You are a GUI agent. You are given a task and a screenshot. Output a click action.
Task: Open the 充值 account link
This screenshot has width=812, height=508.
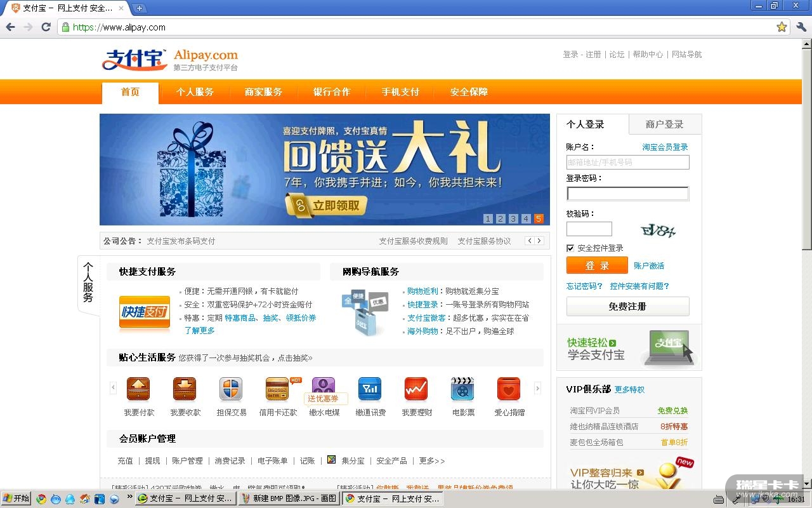tap(125, 461)
